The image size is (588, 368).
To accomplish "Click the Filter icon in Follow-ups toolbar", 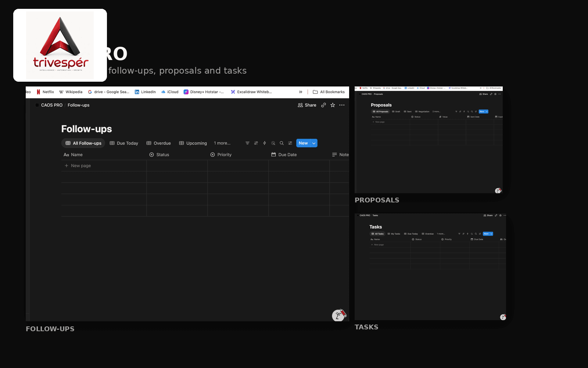I will (x=247, y=143).
